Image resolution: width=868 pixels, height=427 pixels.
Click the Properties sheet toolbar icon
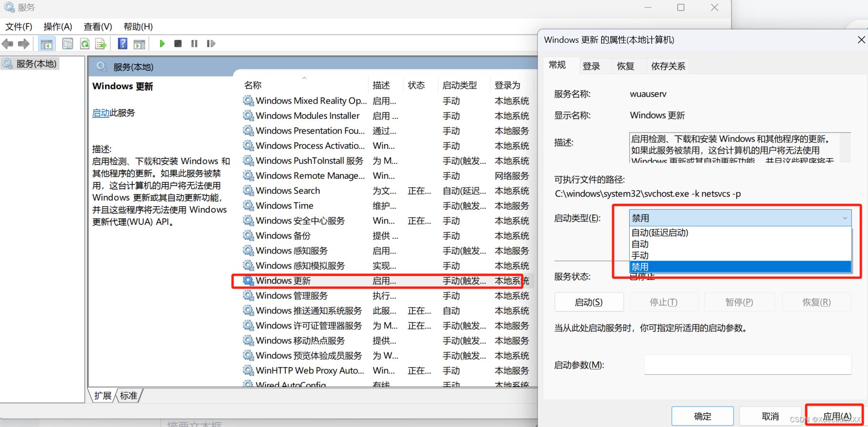[x=68, y=44]
